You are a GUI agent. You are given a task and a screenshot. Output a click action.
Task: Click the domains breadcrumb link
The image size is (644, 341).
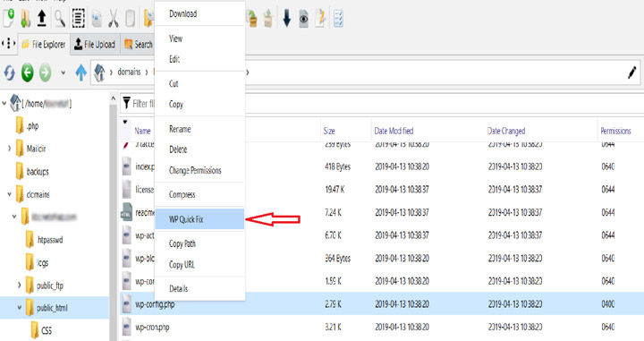click(x=129, y=72)
